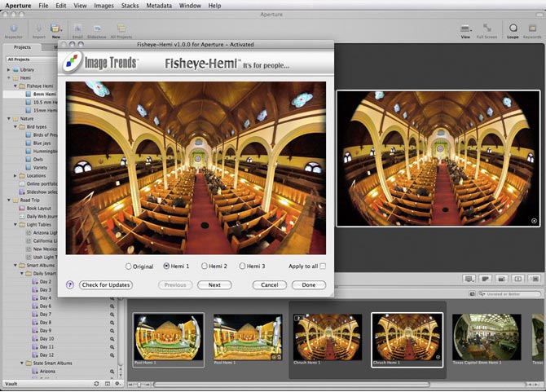Select the Pool Hemi 1 thumbnail
546x392 pixels.
click(168, 337)
